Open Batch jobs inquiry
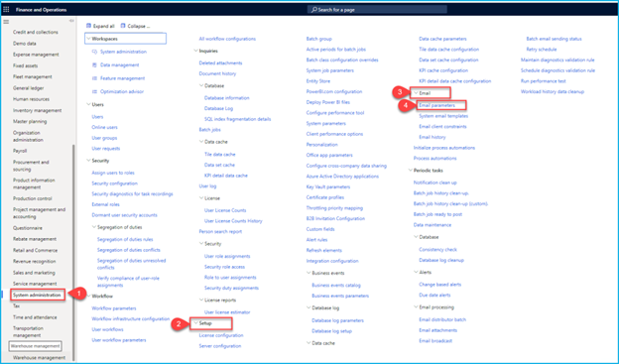This screenshot has height=364, width=619. point(209,130)
